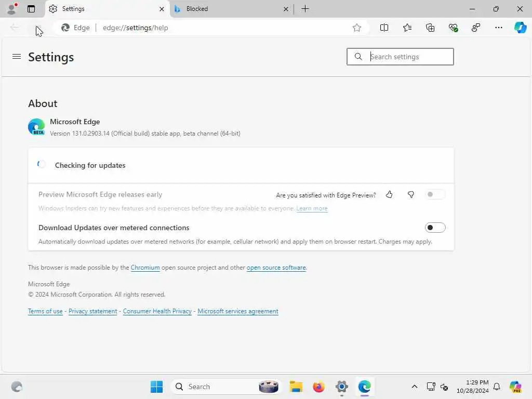Click the Microsoft Edge Beta logo

pos(36,127)
